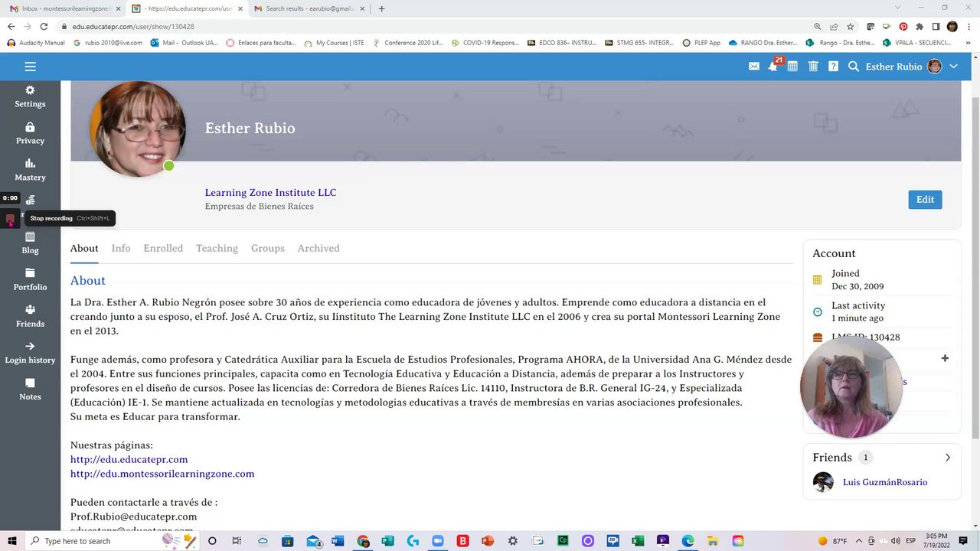Screen dimensions: 980x551
Task: Open Privacy in the left sidebar
Action: click(x=30, y=133)
